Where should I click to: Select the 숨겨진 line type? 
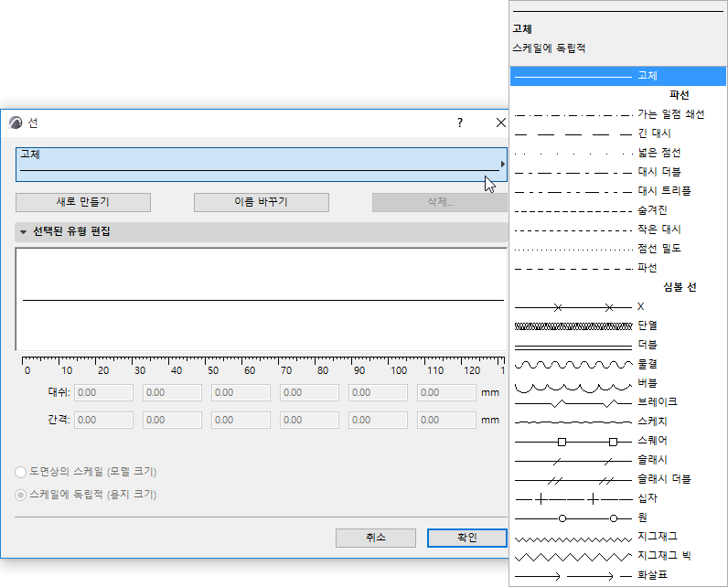(617, 210)
